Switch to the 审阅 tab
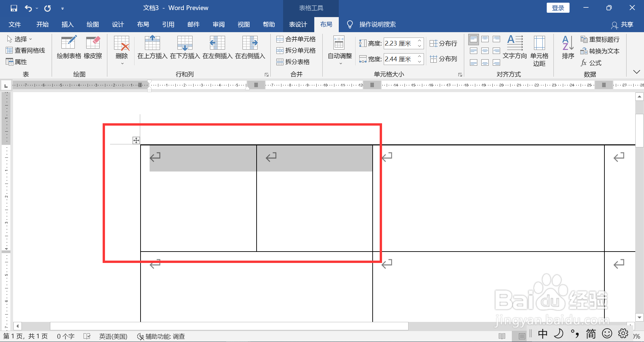644x342 pixels. (219, 24)
